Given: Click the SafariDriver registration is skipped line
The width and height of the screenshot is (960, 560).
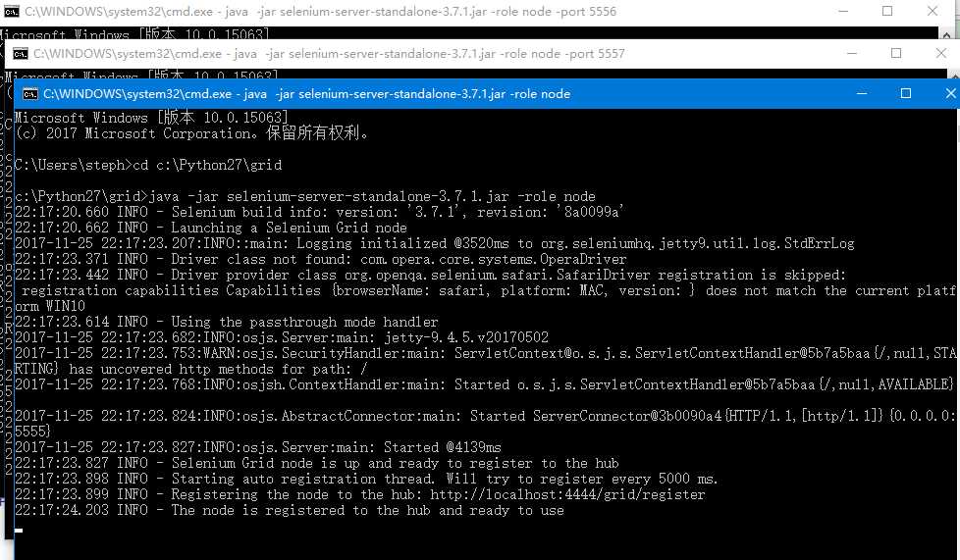Looking at the screenshot, I should pyautogui.click(x=430, y=275).
